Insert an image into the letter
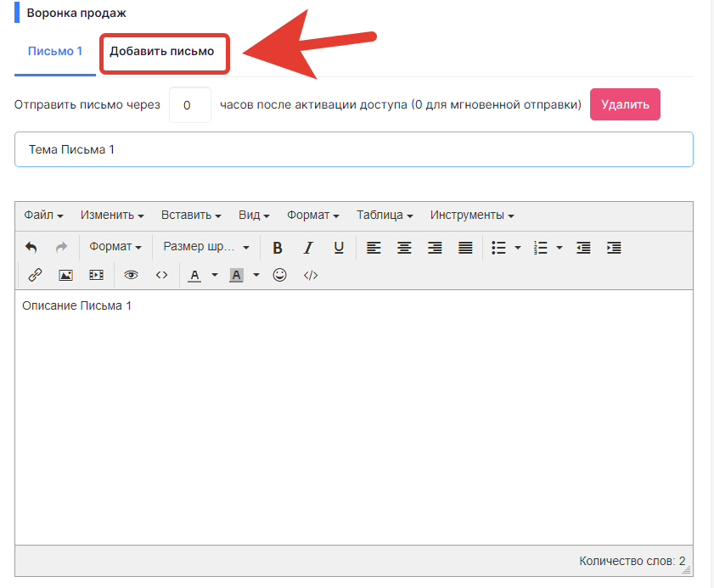The height and width of the screenshot is (588, 714). 66,275
